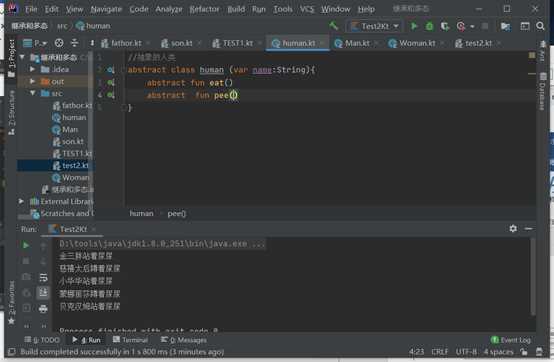Toggle the read-only lock icon in status bar
This screenshot has height=362, width=554.
click(524, 352)
